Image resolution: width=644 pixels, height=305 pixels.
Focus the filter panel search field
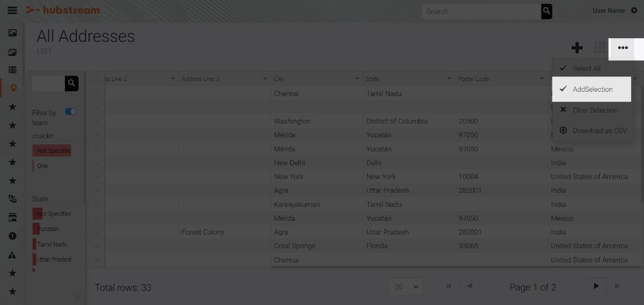point(49,83)
